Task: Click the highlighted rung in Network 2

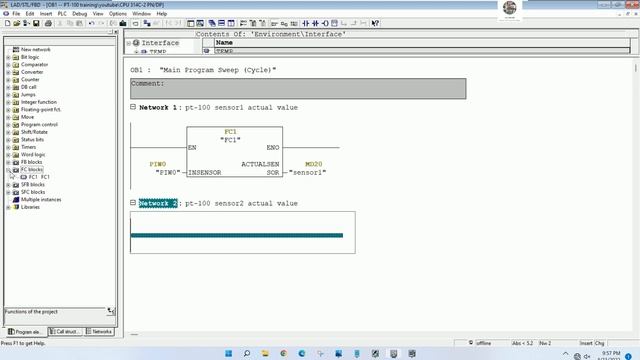Action: tap(237, 235)
